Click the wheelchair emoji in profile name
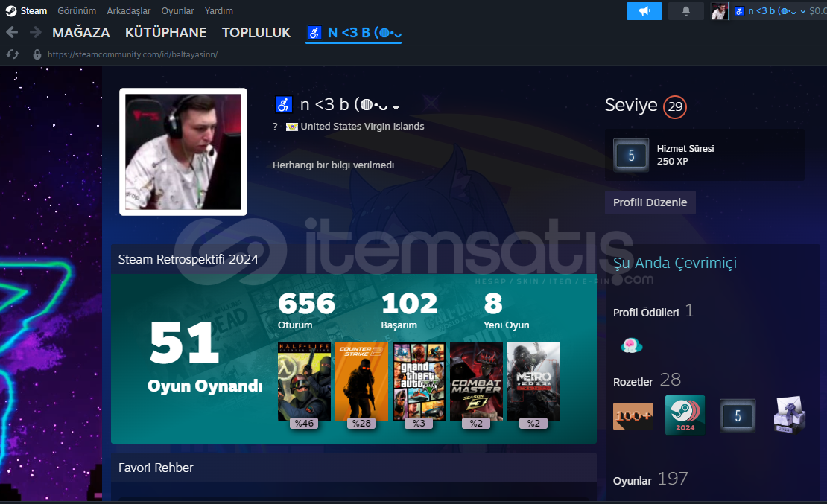 coord(284,104)
